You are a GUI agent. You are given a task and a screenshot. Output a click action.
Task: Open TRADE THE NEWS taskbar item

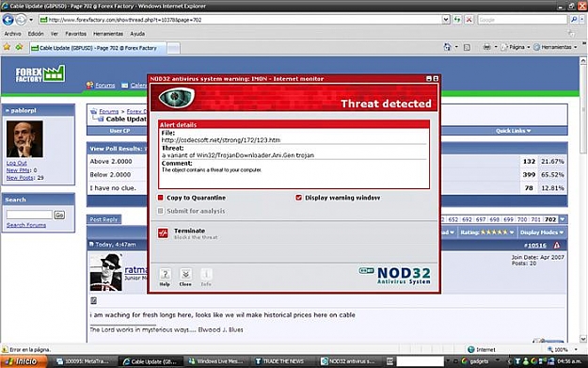click(x=279, y=361)
